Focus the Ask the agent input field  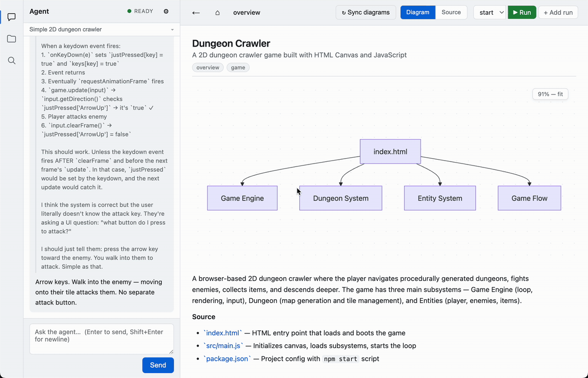pos(101,339)
